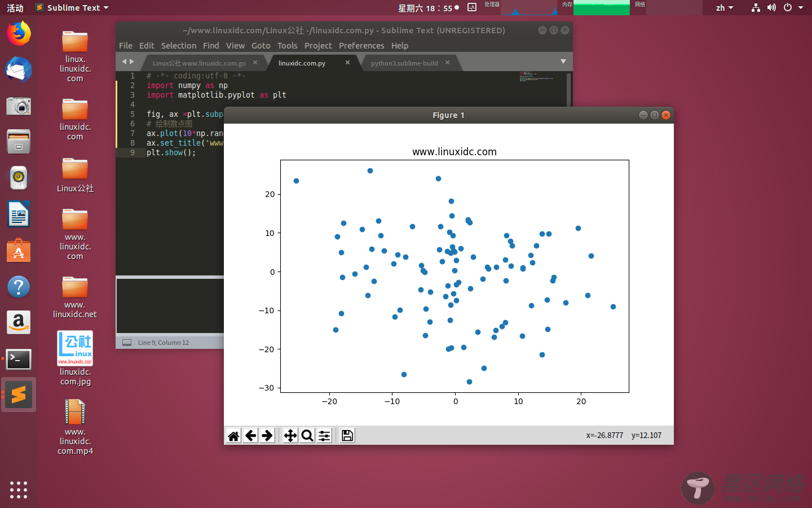Open the Preferences menu in Sublime Text

361,46
